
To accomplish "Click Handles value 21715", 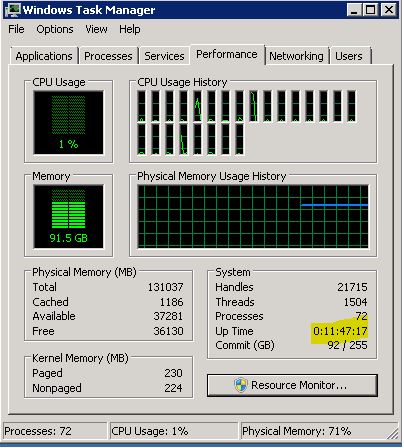I will click(352, 287).
